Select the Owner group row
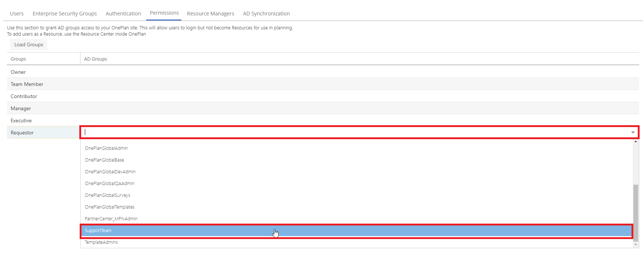644x253 pixels. pos(323,72)
